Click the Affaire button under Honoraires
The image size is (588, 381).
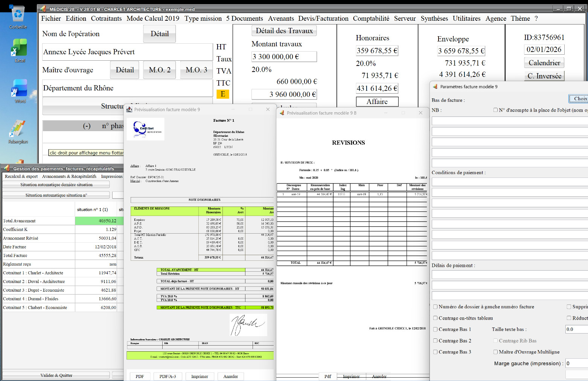pyautogui.click(x=377, y=101)
